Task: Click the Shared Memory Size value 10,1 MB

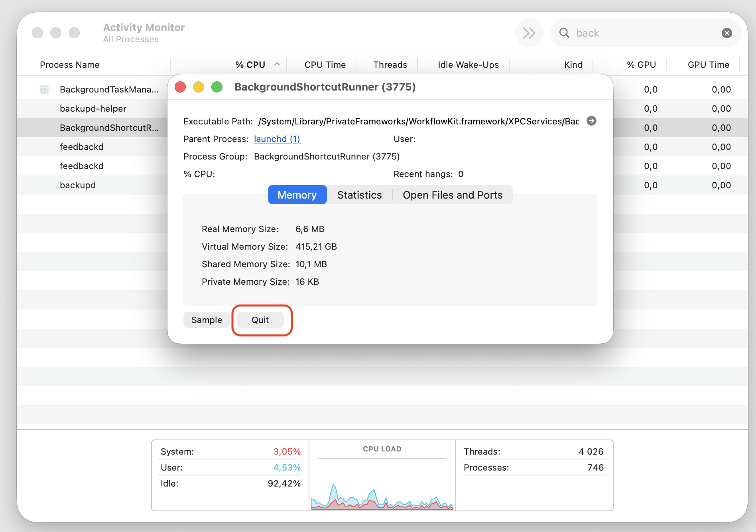Action: click(x=311, y=264)
